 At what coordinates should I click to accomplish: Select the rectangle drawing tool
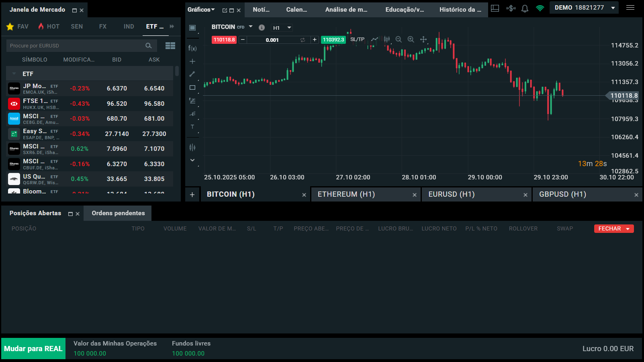point(192,88)
